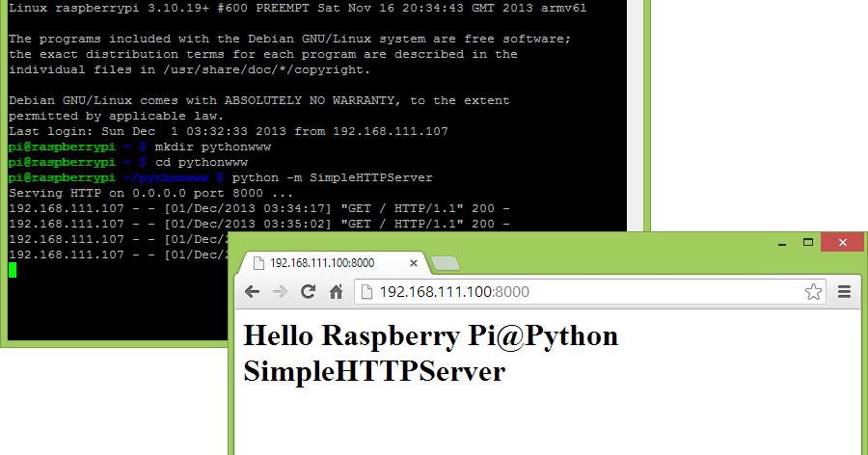Close the 192.168.111.100:8000 tab
Screen dimensions: 868x455
414,263
